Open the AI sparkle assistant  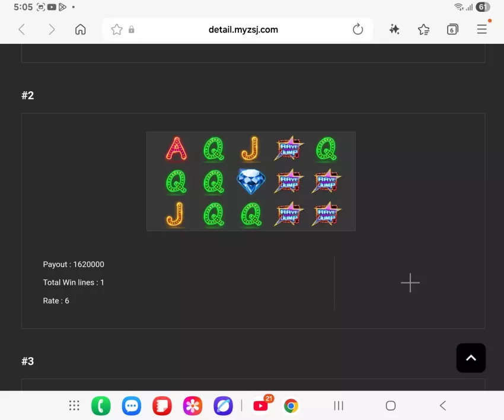pos(394,30)
